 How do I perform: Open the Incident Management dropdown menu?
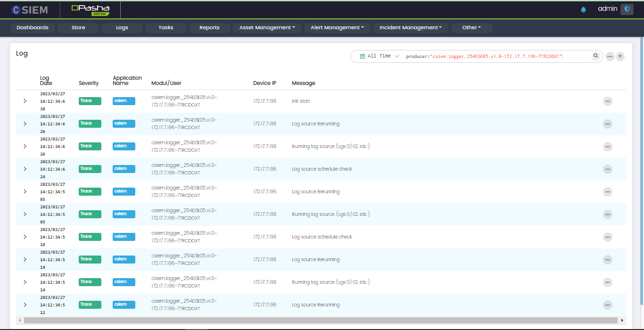tap(410, 28)
